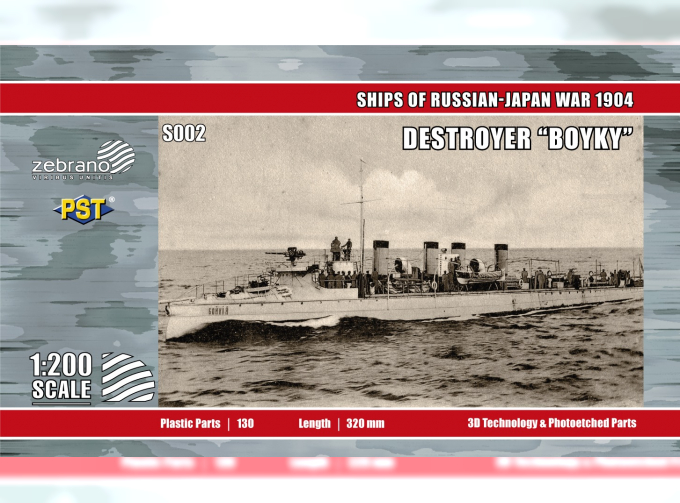Click the S002 product code
680x503 pixels.
(x=183, y=132)
